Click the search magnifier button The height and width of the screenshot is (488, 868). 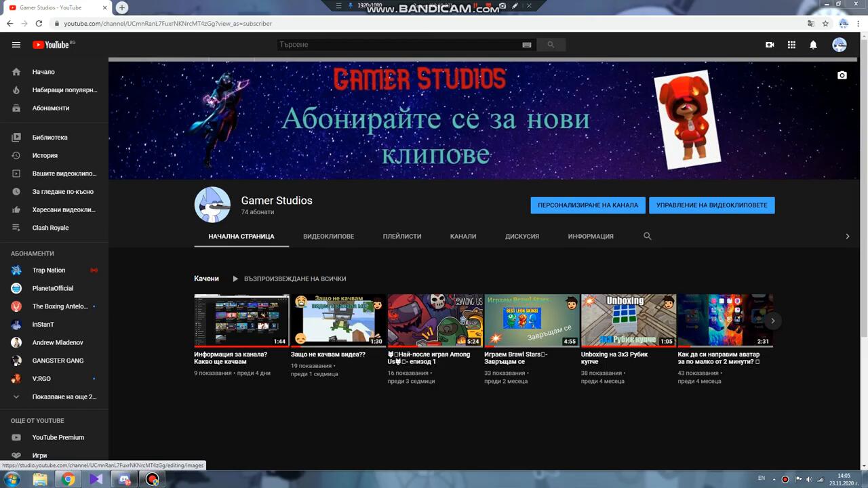click(551, 45)
